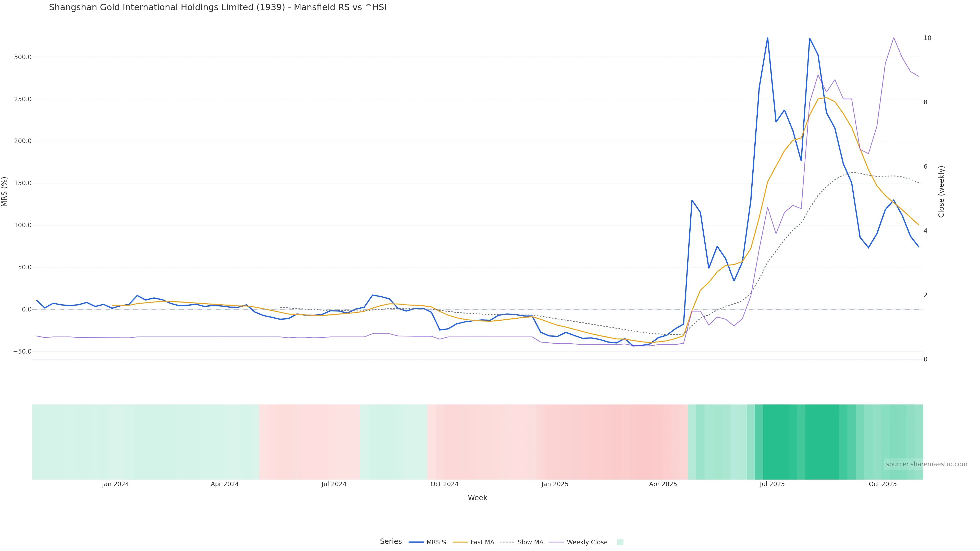Click the chart title mentioning Shangshan Gold
The width and height of the screenshot is (980, 551).
218,7
